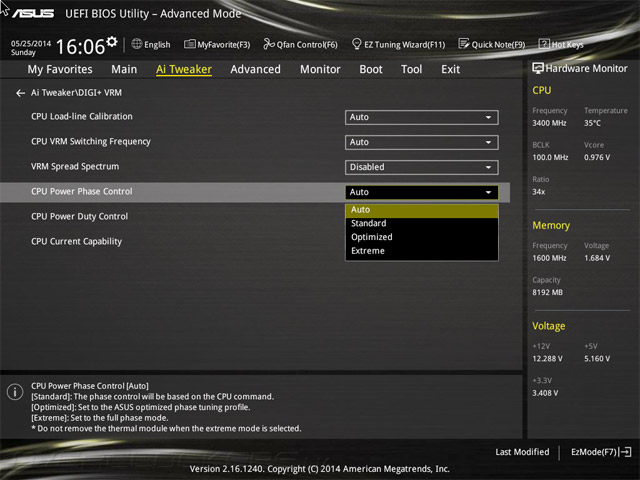640x480 pixels.
Task: Open CPU VRM Switching Frequency dropdown
Action: pyautogui.click(x=421, y=142)
